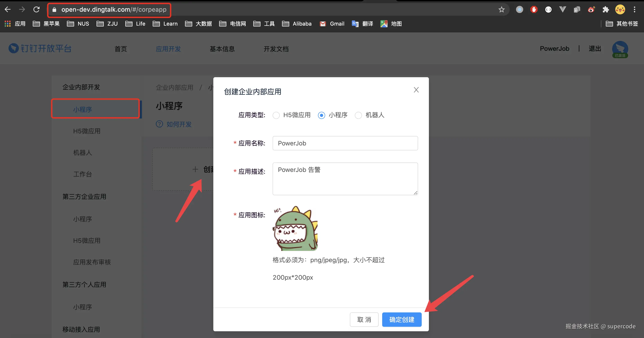Click the Weibo extension icon
This screenshot has width=644, height=338.
pyautogui.click(x=591, y=9)
